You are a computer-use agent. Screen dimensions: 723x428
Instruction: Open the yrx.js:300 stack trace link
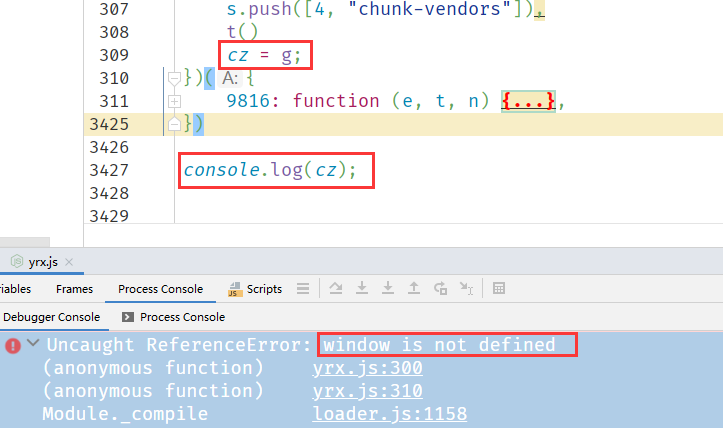367,368
